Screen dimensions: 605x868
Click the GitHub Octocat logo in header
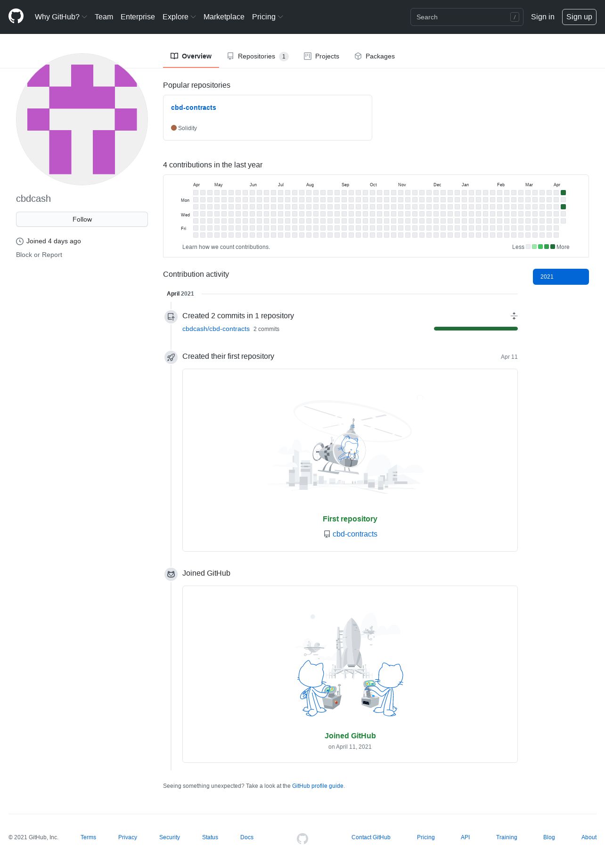(x=16, y=17)
